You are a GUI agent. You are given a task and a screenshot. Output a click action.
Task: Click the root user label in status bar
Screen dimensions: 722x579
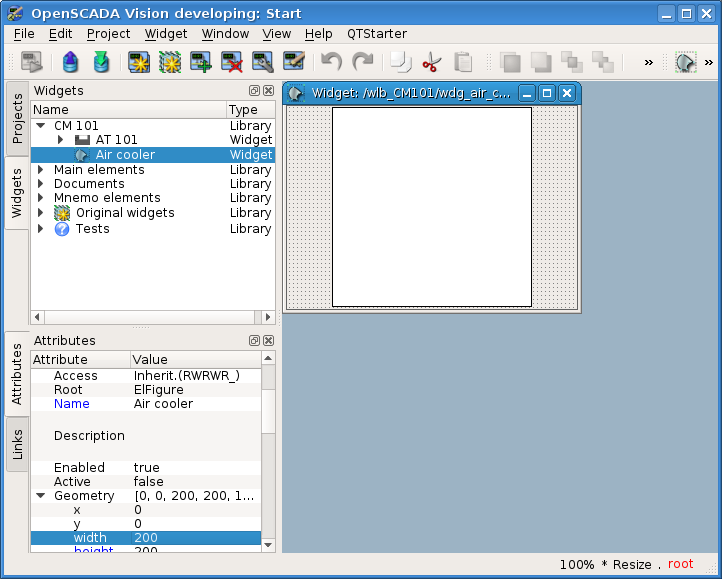(x=680, y=564)
